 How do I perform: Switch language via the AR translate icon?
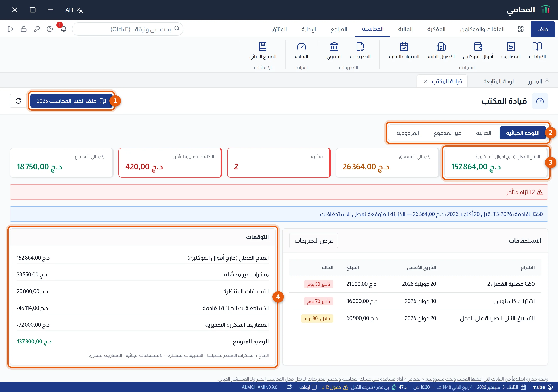[74, 10]
